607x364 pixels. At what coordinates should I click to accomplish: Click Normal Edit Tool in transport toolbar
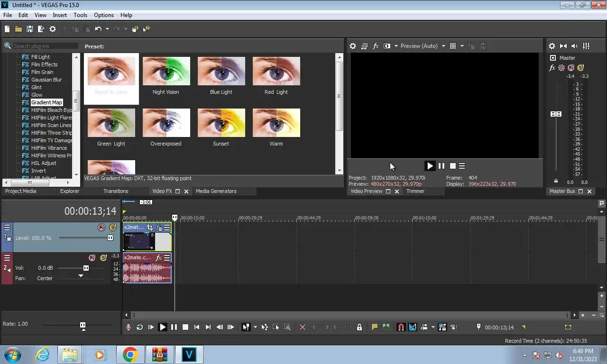[x=246, y=327]
